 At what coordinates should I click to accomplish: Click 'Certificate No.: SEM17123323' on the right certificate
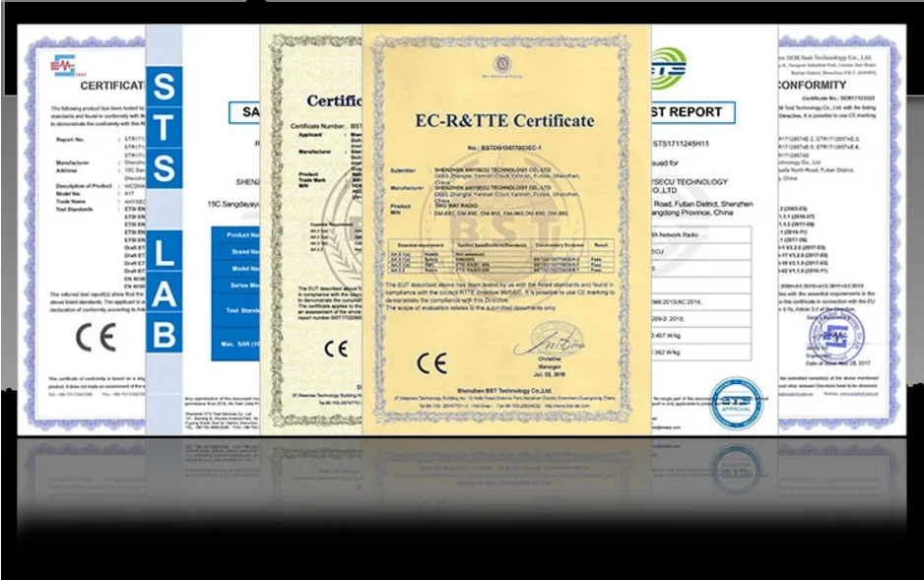coord(838,98)
